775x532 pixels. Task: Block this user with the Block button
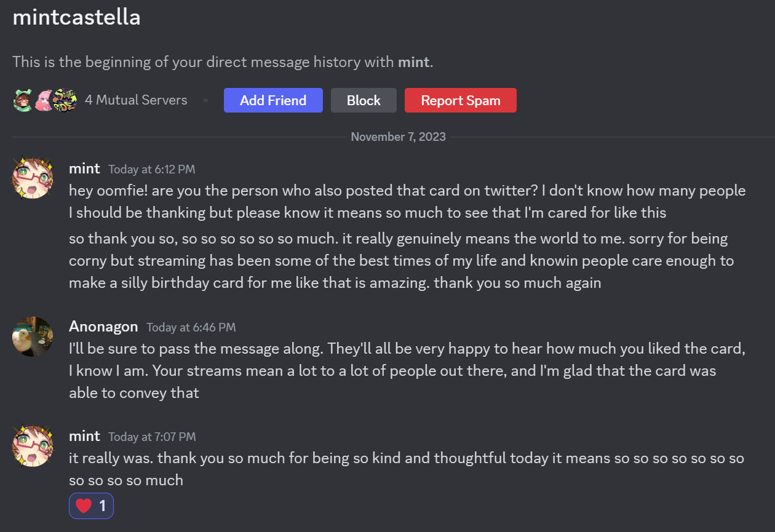(364, 100)
